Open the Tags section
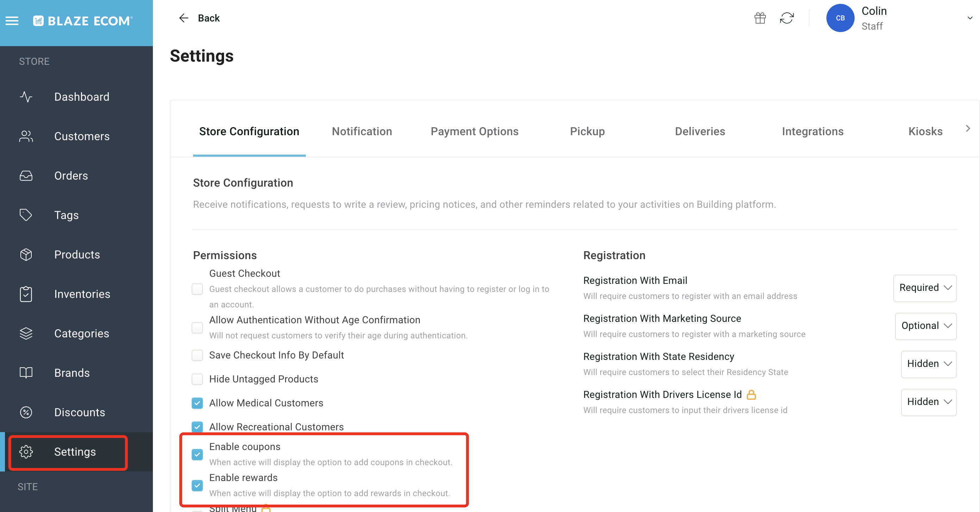The width and height of the screenshot is (980, 512). point(66,215)
